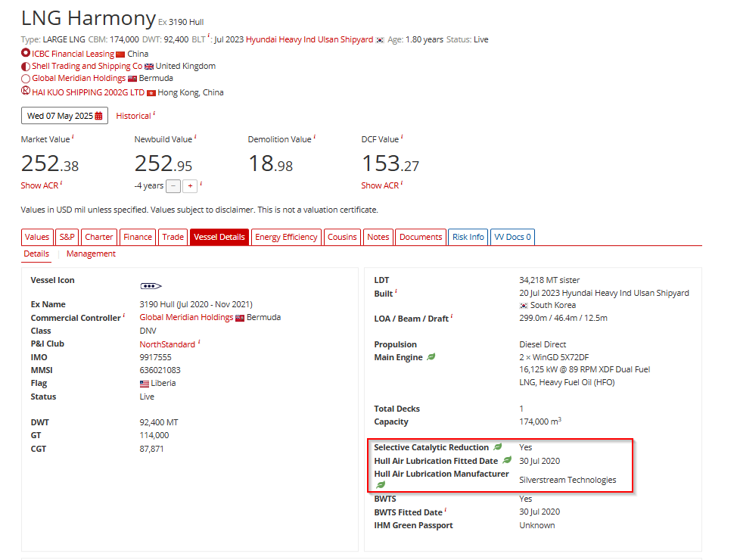Expand Show ACR under Market Value
The width and height of the screenshot is (737, 560).
tap(38, 185)
